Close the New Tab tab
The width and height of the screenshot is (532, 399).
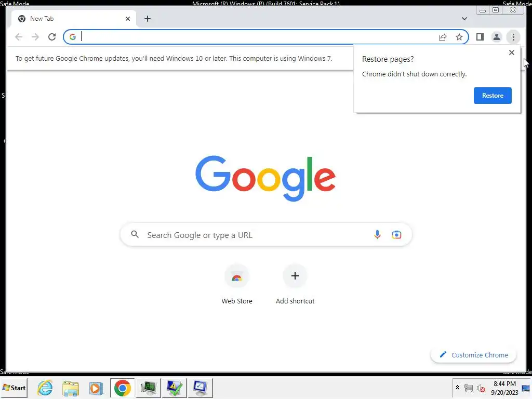point(128,19)
